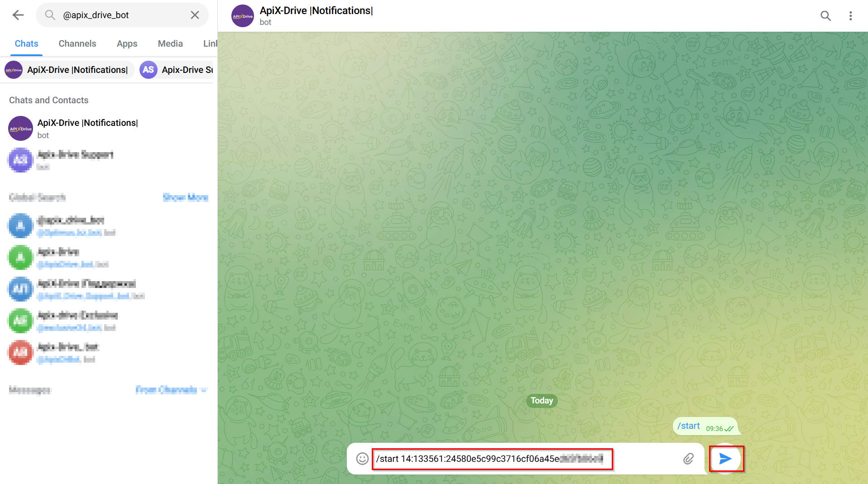Expand the From Channels dropdown
868x484 pixels.
(172, 390)
